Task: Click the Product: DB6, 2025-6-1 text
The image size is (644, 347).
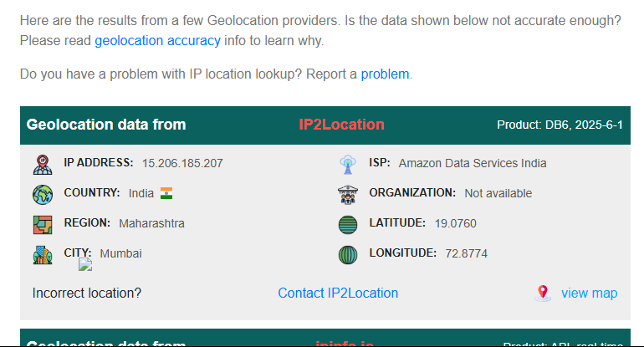Action: 560,125
